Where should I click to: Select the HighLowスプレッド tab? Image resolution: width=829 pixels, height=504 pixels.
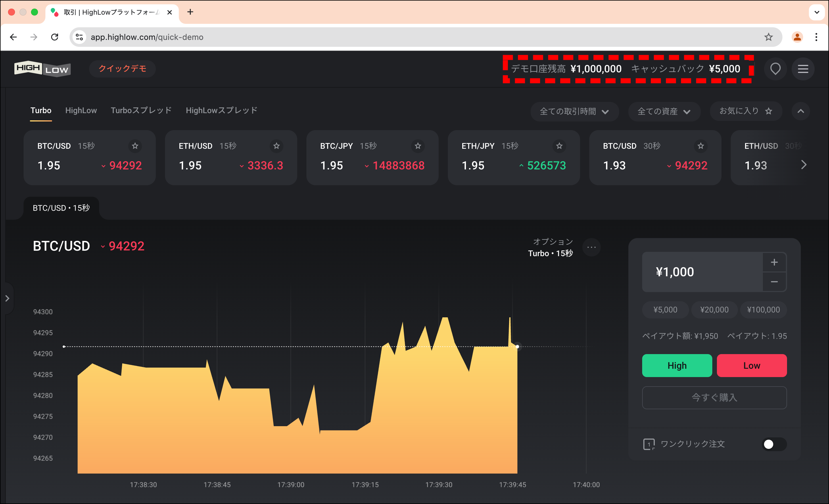tap(222, 110)
